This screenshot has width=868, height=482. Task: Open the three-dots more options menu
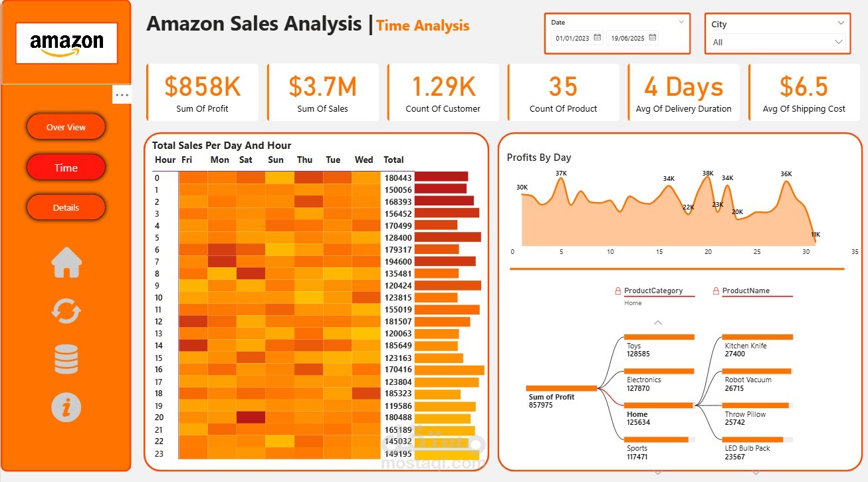(x=122, y=95)
